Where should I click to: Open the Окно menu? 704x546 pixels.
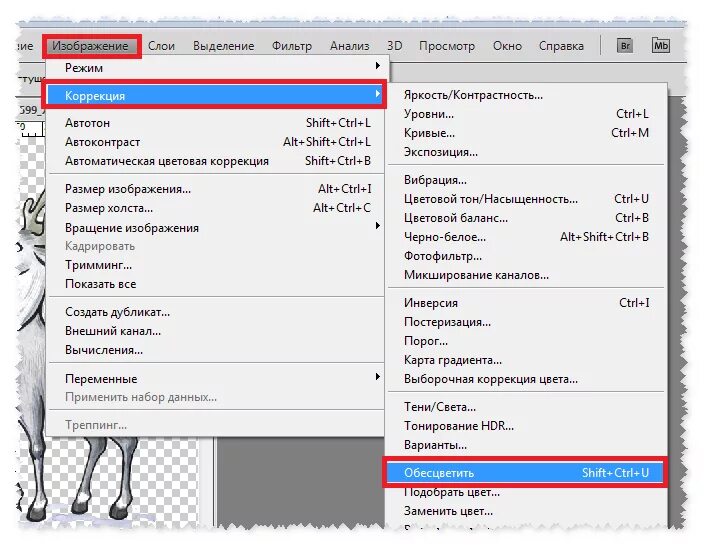[507, 46]
